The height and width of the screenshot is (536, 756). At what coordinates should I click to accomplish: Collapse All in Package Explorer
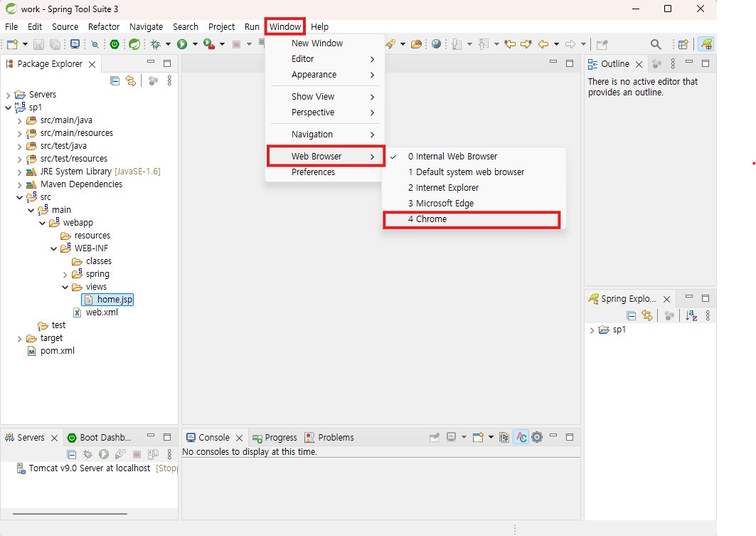115,81
